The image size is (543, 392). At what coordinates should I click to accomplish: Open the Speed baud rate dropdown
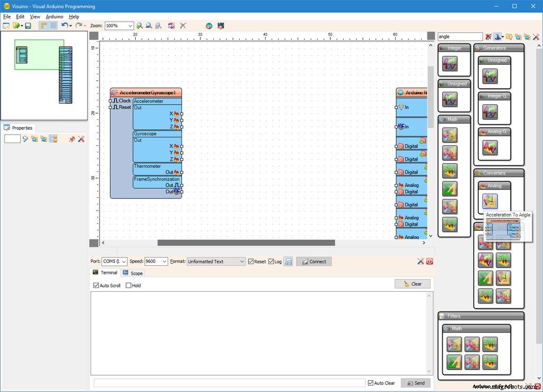[164, 262]
